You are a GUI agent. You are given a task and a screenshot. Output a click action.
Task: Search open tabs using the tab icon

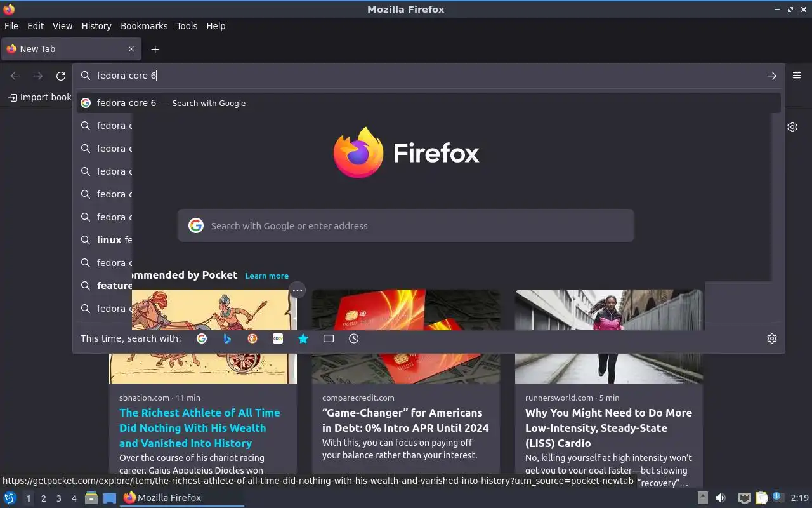[x=329, y=338]
